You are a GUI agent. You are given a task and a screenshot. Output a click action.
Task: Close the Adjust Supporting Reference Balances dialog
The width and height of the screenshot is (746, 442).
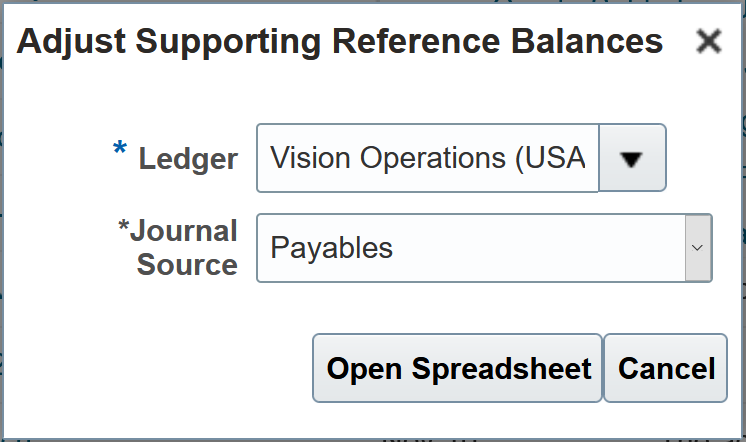pyautogui.click(x=708, y=42)
